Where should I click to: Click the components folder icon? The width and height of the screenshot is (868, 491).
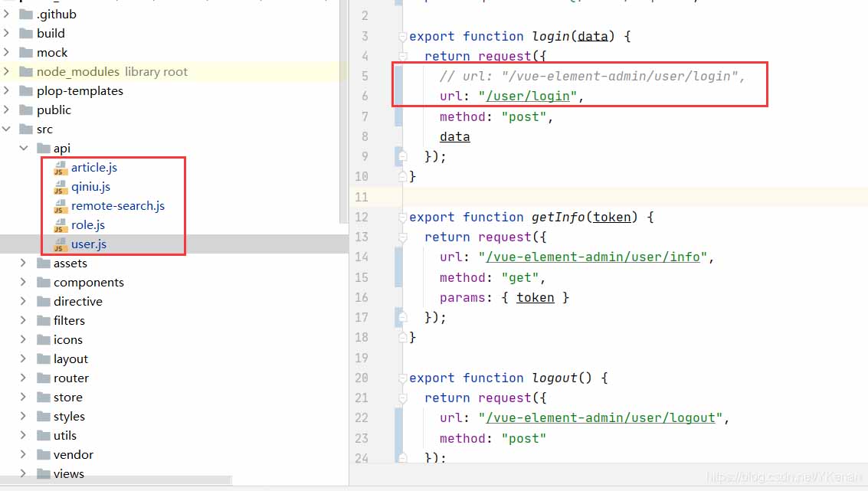(x=43, y=283)
